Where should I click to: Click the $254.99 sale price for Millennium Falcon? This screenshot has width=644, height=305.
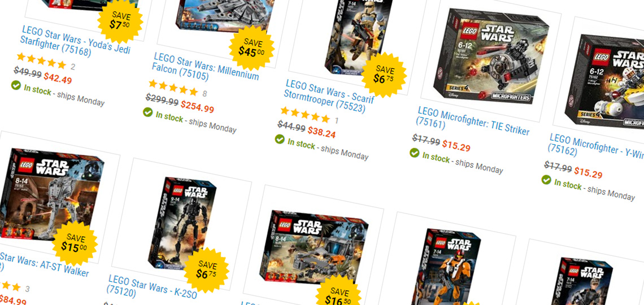coord(197,107)
